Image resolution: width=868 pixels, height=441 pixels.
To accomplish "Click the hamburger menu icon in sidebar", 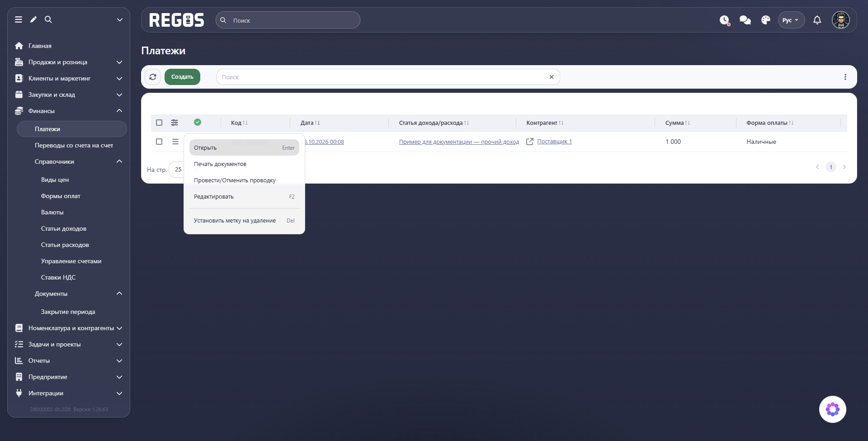I will click(19, 19).
